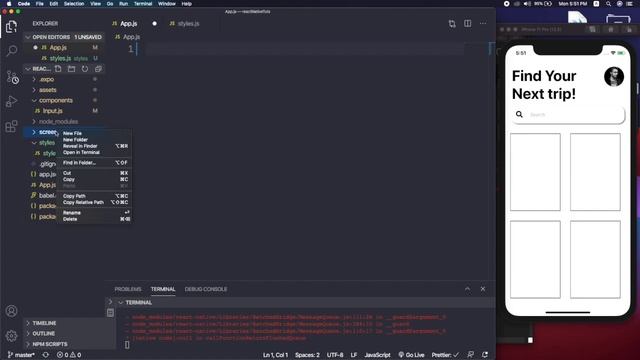
Task: Click the feedback icon in status bar
Action: point(471,355)
